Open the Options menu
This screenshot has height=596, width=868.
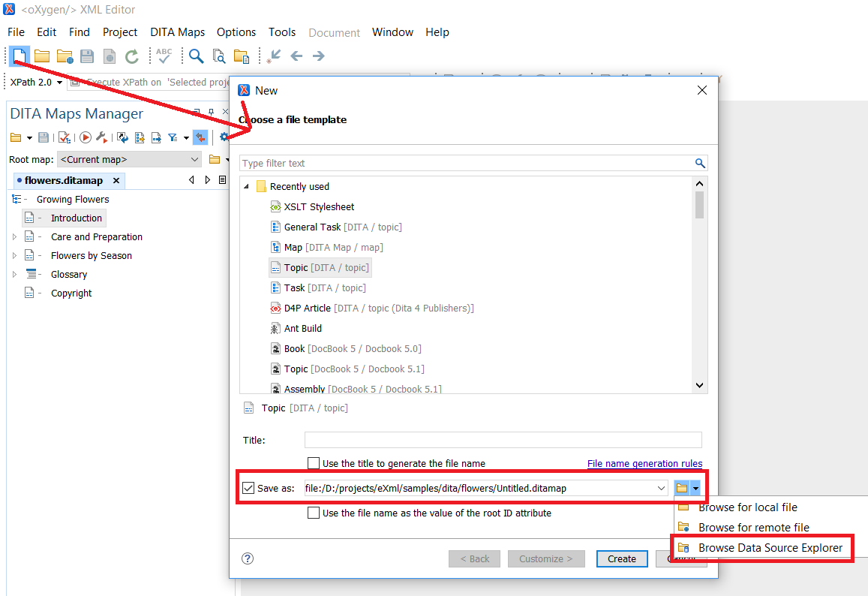(236, 32)
